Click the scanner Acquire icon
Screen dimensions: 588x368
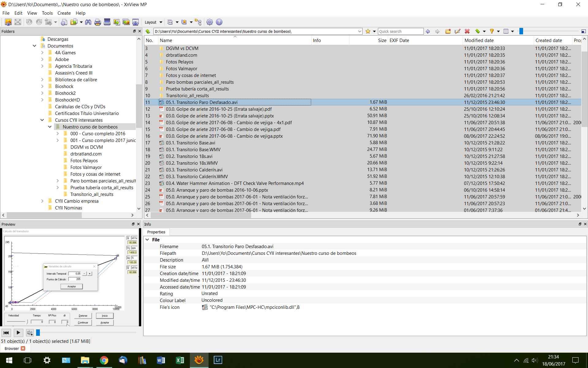107,22
